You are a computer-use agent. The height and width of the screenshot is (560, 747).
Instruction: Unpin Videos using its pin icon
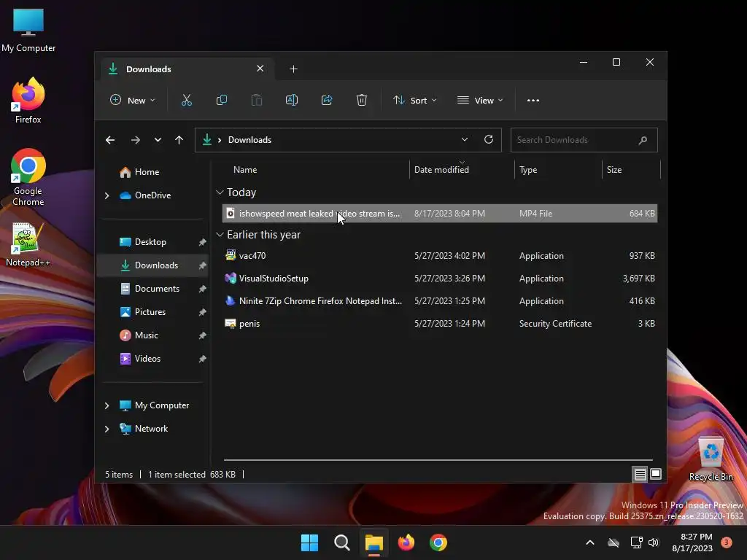(x=202, y=359)
